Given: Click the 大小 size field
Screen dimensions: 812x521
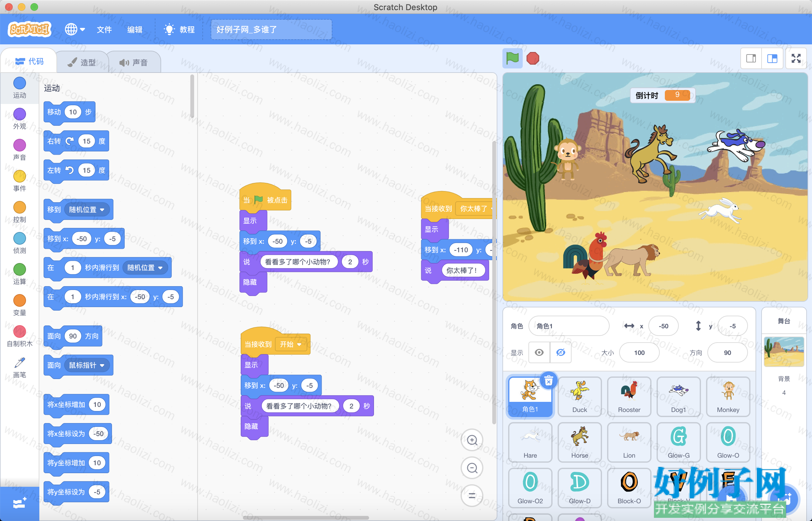Looking at the screenshot, I should tap(639, 352).
